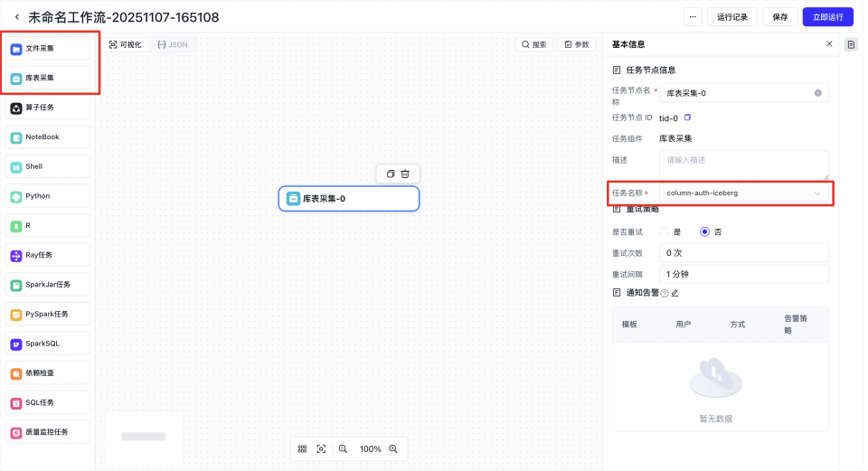Click 立即运行 to run now
This screenshot has height=471, width=868.
[827, 17]
